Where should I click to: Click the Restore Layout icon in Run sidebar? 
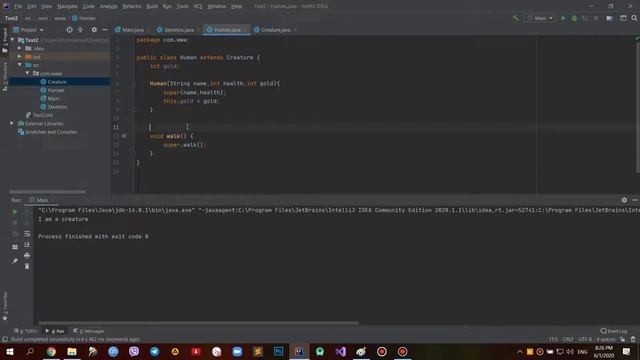(15, 247)
